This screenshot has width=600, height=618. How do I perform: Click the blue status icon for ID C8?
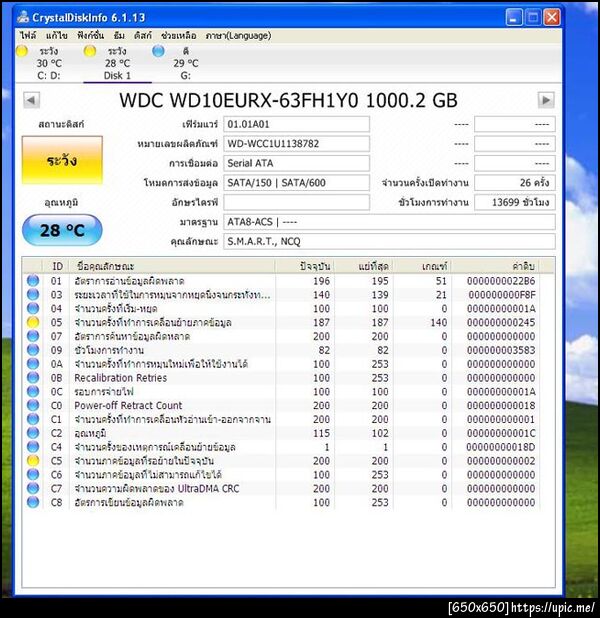33,502
